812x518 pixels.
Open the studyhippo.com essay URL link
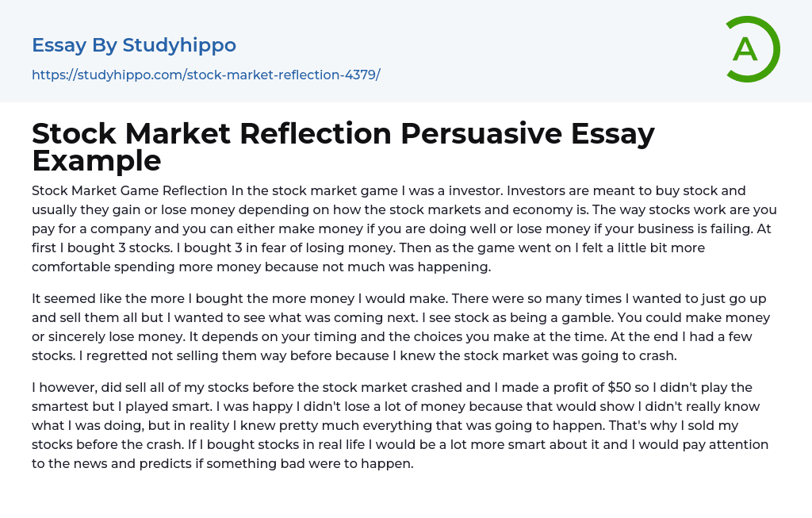point(205,75)
